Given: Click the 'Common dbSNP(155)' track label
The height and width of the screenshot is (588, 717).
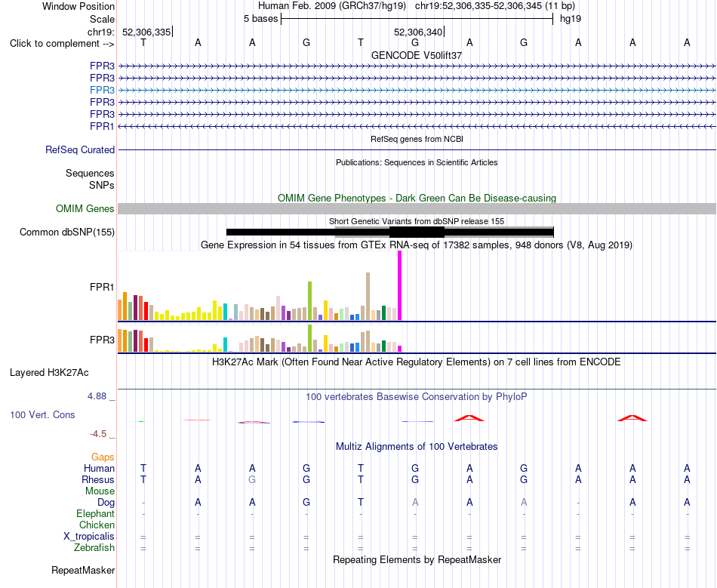Looking at the screenshot, I should (x=67, y=232).
